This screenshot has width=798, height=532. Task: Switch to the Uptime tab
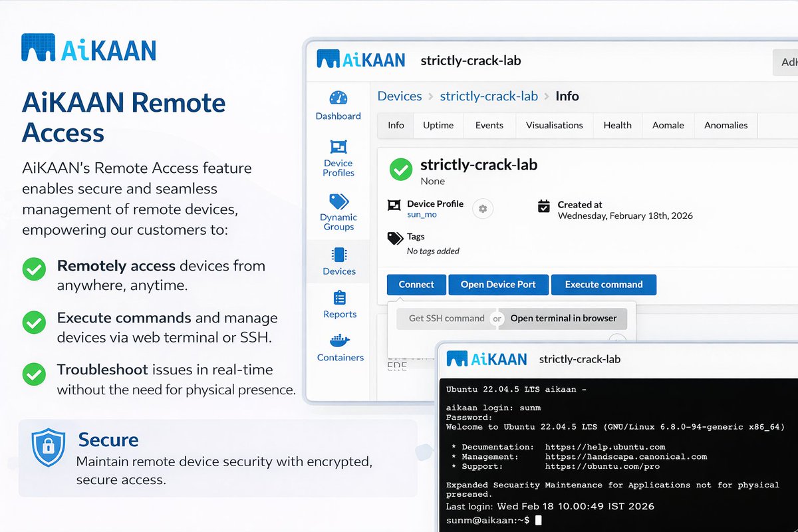[438, 125]
